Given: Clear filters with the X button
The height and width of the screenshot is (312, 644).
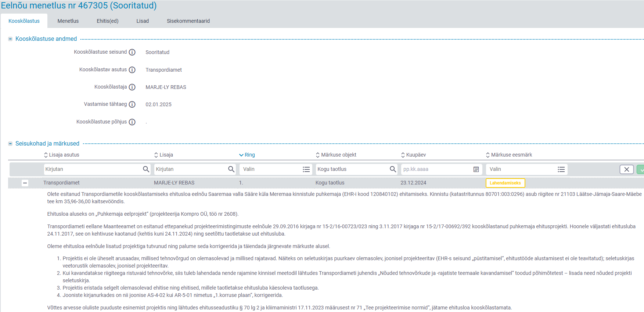Looking at the screenshot, I should point(627,169).
